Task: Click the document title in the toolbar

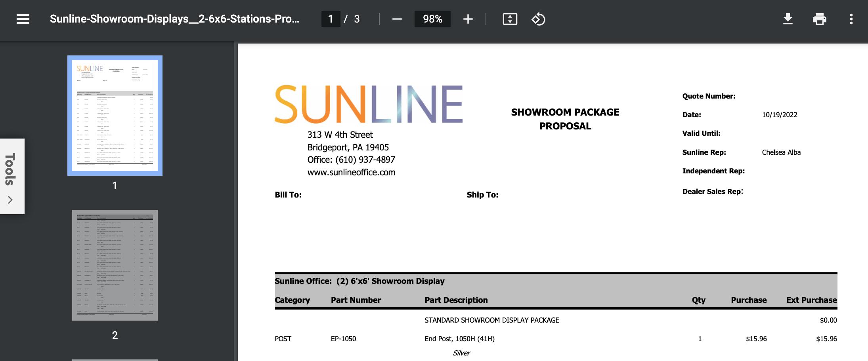Action: tap(174, 19)
